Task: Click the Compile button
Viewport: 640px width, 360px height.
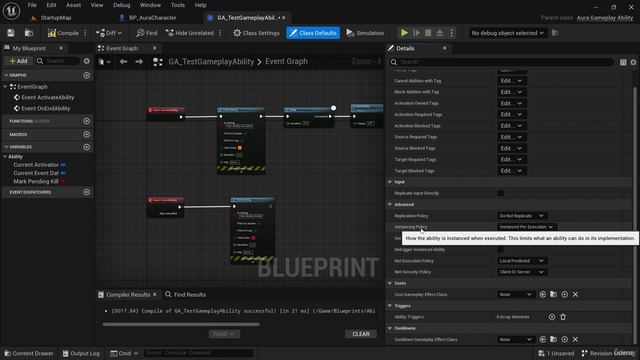Action: coord(63,33)
